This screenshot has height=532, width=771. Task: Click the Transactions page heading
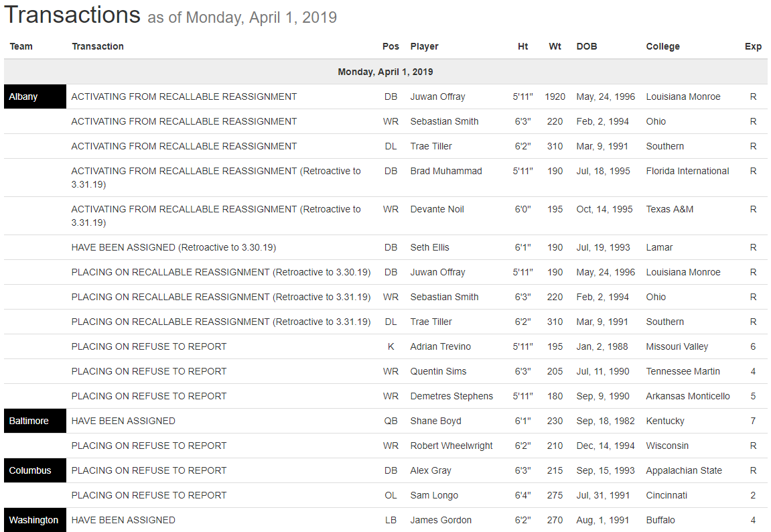pos(72,15)
